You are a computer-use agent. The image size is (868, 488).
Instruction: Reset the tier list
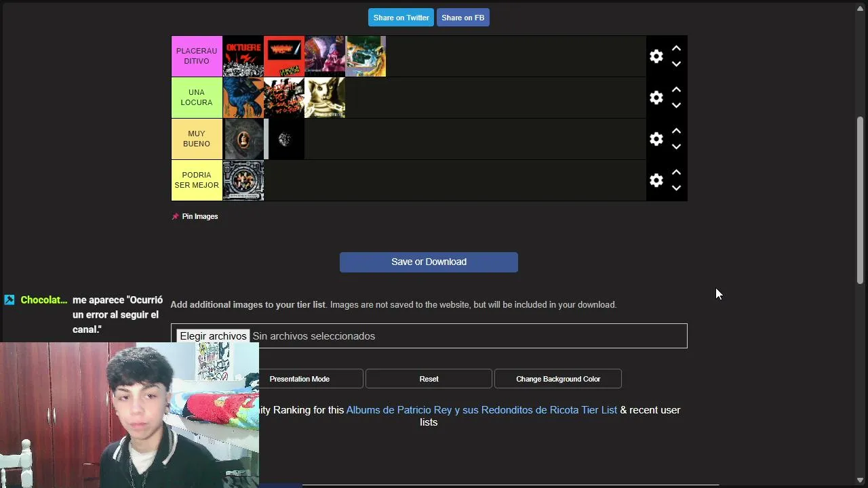(x=429, y=379)
